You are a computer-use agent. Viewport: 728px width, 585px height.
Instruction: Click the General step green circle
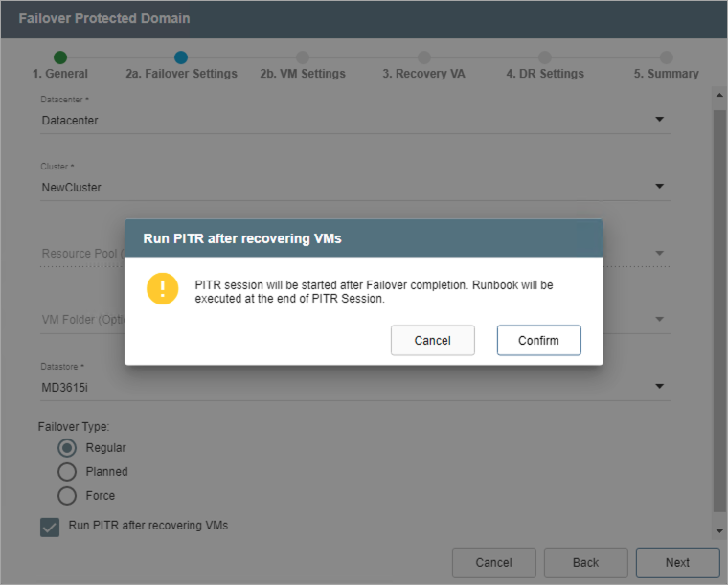tap(60, 57)
